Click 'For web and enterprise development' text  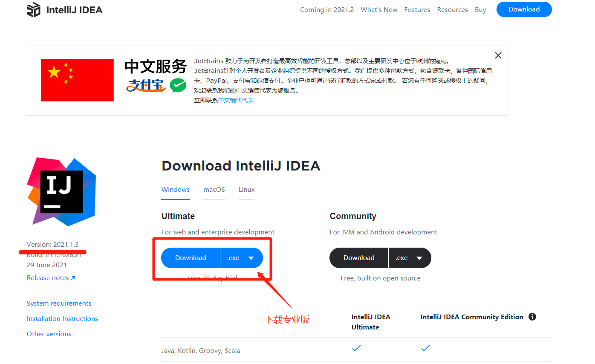(218, 232)
